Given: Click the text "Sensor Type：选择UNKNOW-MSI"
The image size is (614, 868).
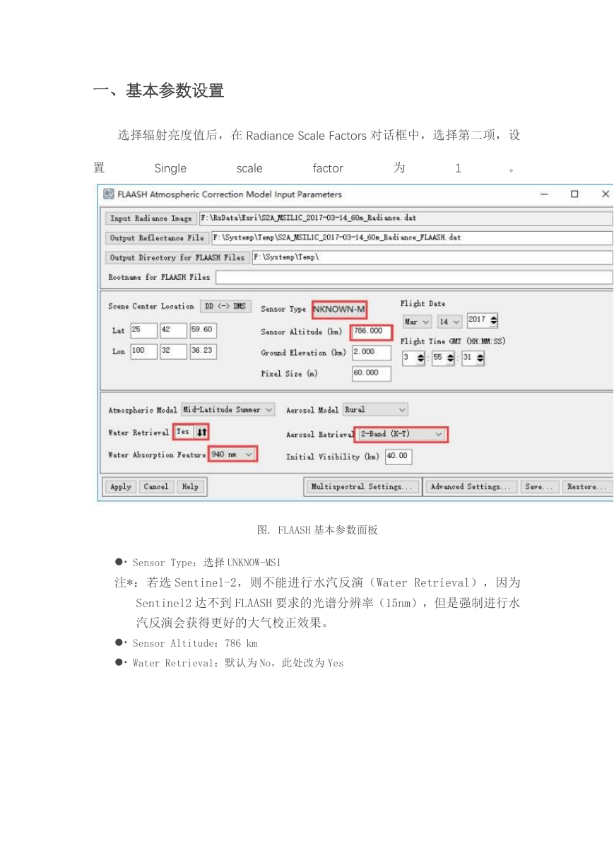Looking at the screenshot, I should 207,563.
